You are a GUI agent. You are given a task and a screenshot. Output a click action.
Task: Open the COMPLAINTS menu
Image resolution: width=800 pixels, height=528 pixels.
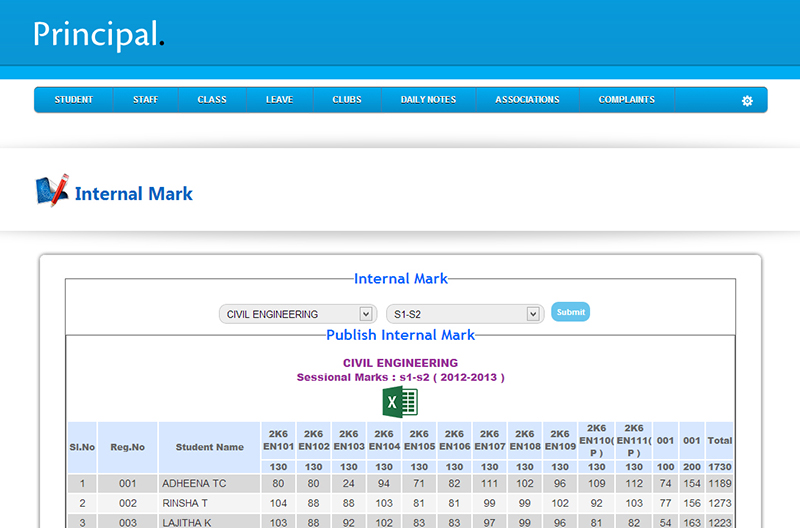tap(627, 100)
